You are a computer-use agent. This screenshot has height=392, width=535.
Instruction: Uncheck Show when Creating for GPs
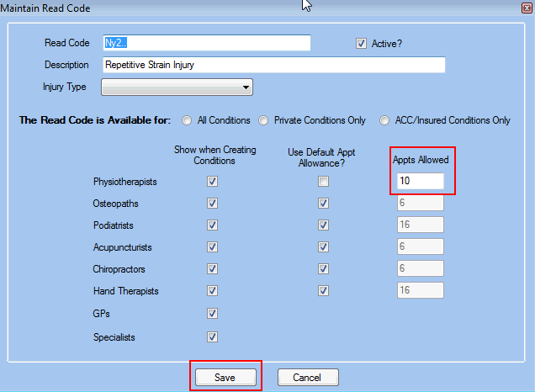pos(213,314)
